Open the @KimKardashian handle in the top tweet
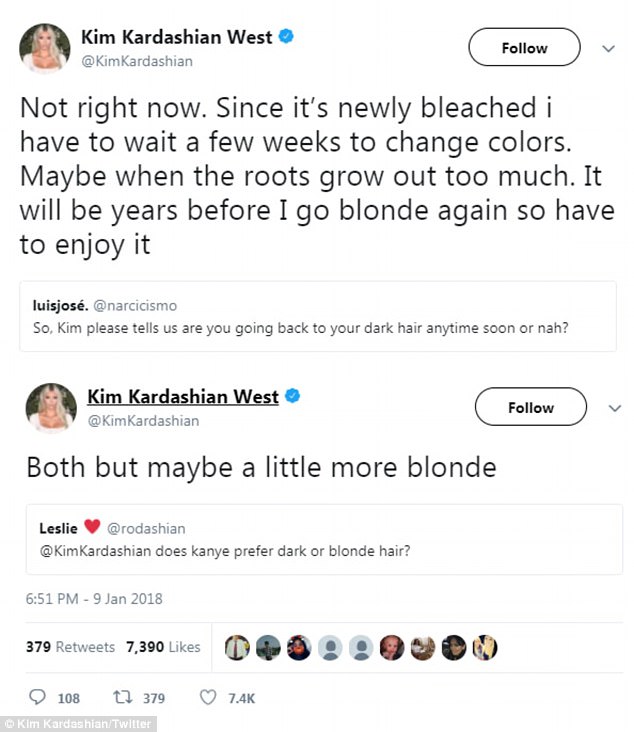Viewport: 634px width, 732px height. 136,61
